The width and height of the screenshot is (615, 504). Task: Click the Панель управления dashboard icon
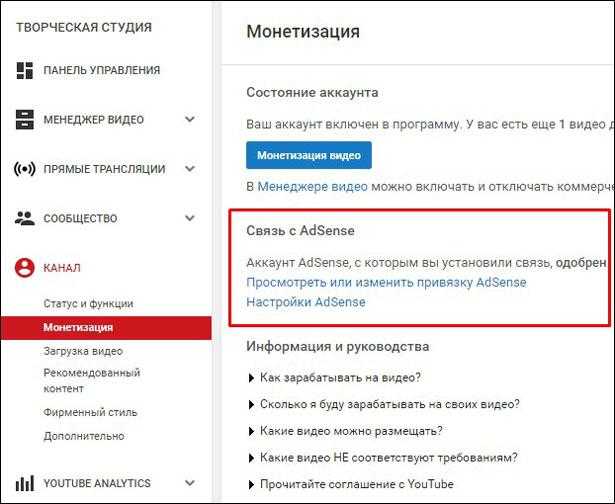coord(24,70)
